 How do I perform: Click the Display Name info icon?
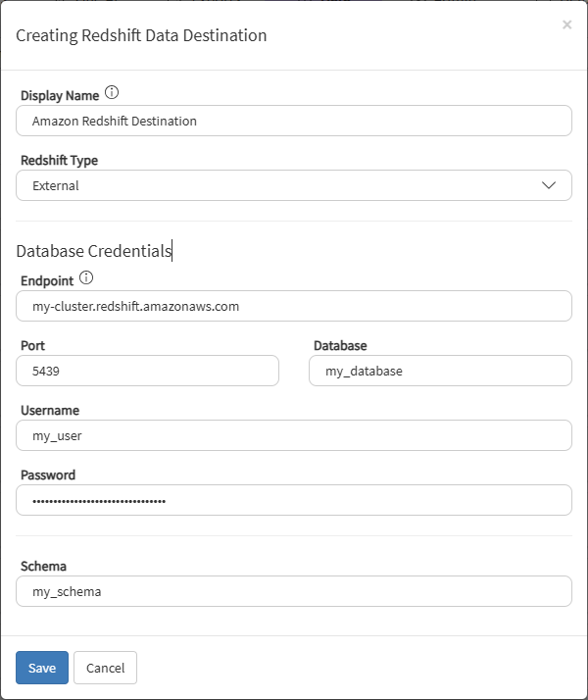click(112, 93)
